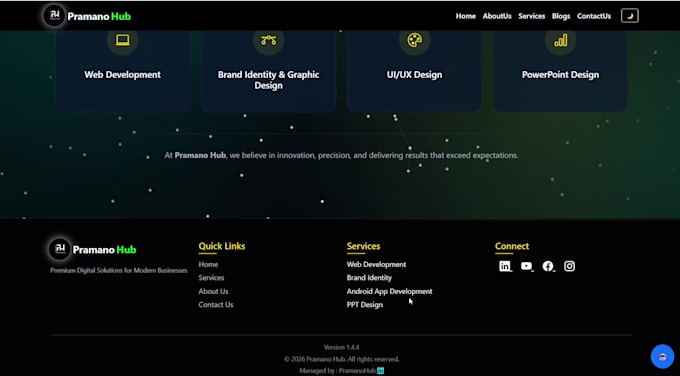The image size is (680, 376).
Task: Select Brand Identity & Graphic Design card title
Action: 268,80
